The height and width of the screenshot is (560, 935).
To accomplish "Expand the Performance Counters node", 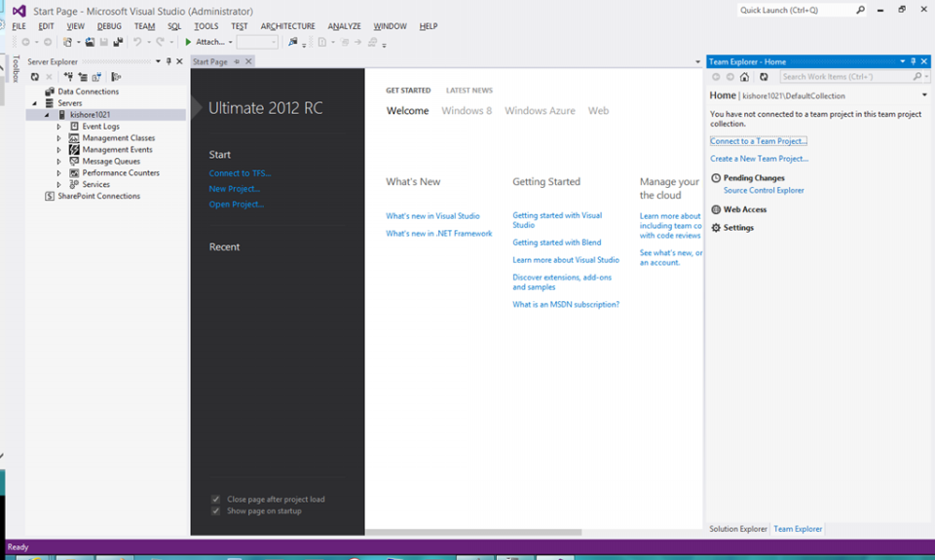I will coord(58,173).
